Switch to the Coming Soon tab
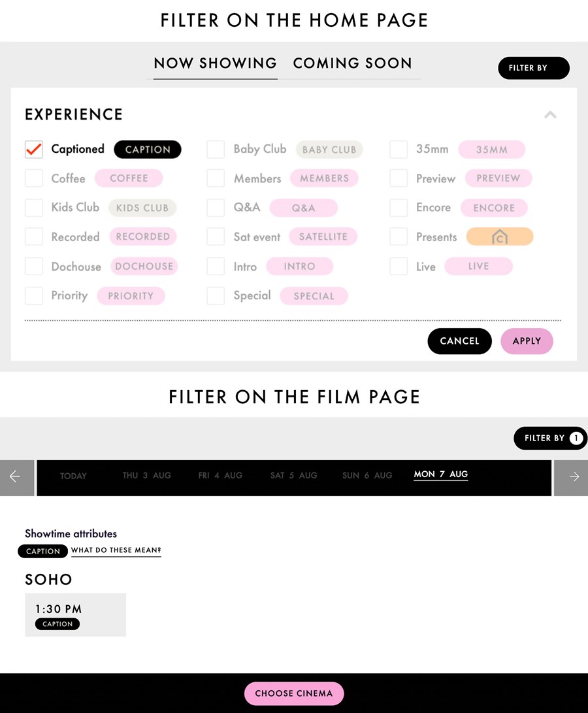588x713 pixels. tap(352, 63)
